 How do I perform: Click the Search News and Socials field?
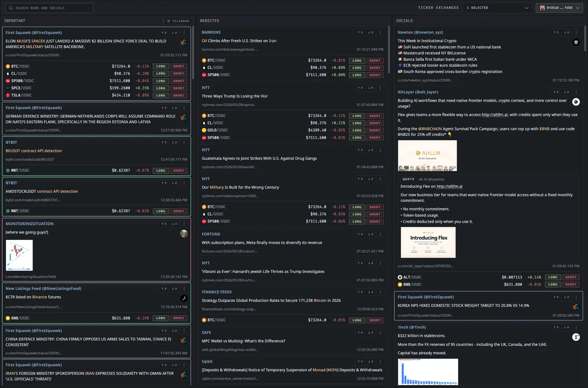(x=49, y=8)
